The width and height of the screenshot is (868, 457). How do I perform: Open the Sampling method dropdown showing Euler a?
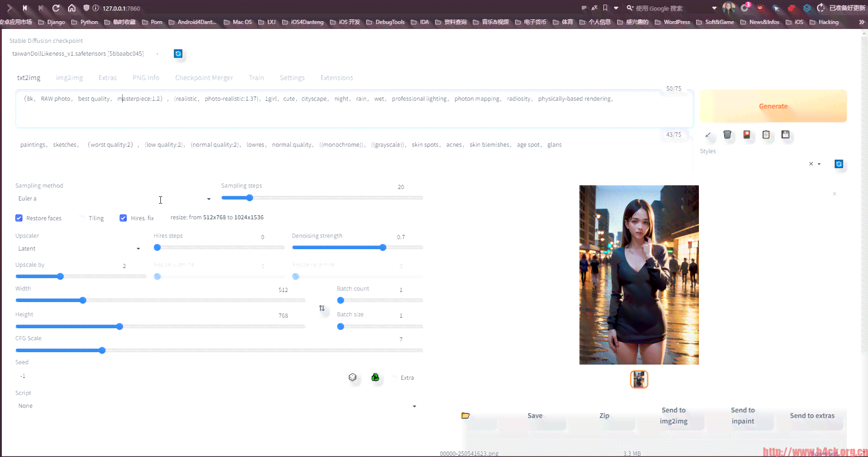coord(114,199)
